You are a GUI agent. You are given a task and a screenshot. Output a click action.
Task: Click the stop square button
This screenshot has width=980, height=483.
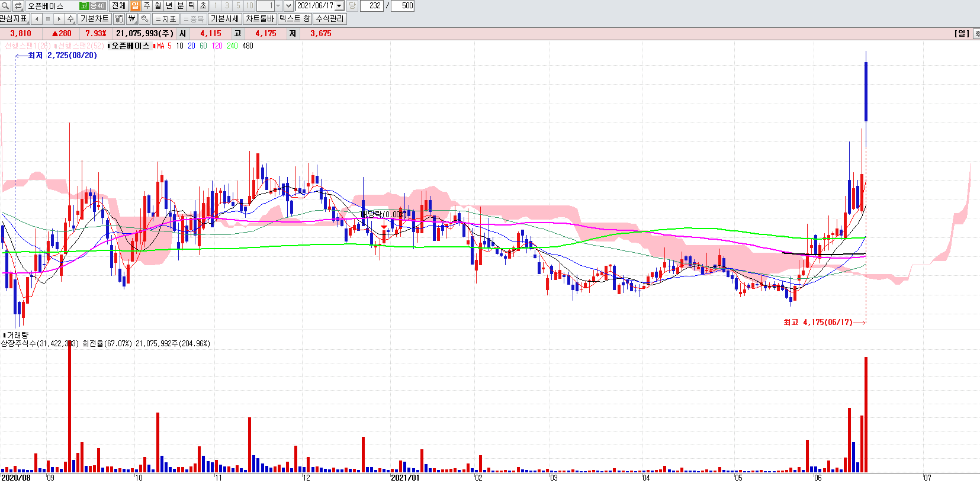(x=48, y=19)
